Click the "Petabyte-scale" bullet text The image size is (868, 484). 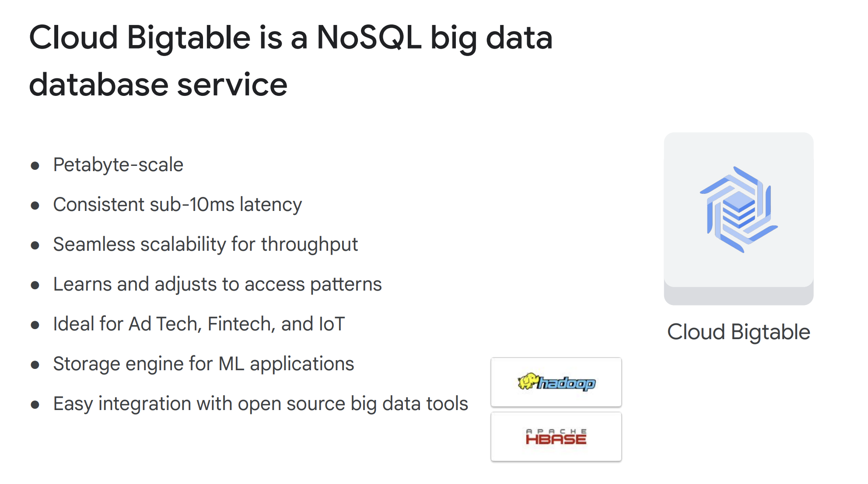click(118, 165)
